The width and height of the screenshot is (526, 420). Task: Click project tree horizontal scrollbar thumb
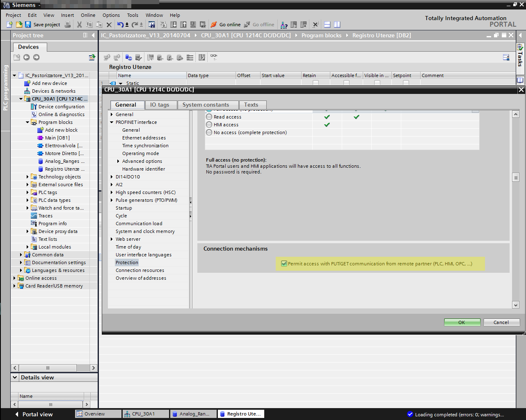(48, 368)
